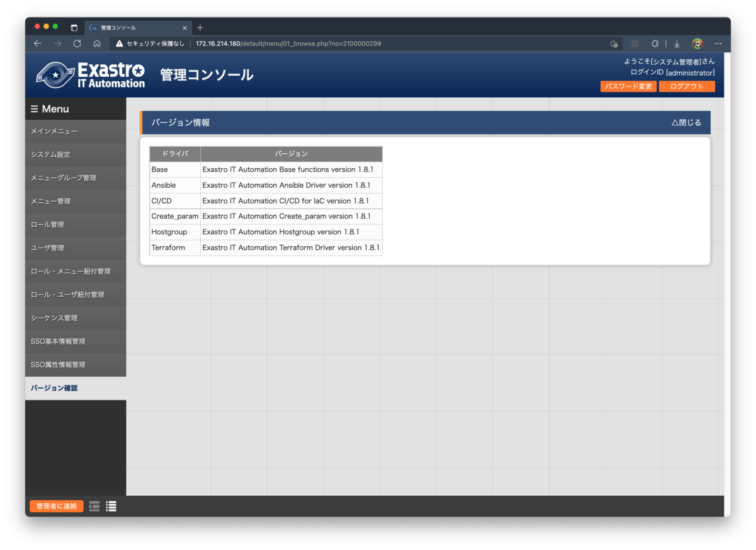Click the Exastro IT Automation logo
Screen dimensions: 756x550
click(90, 75)
